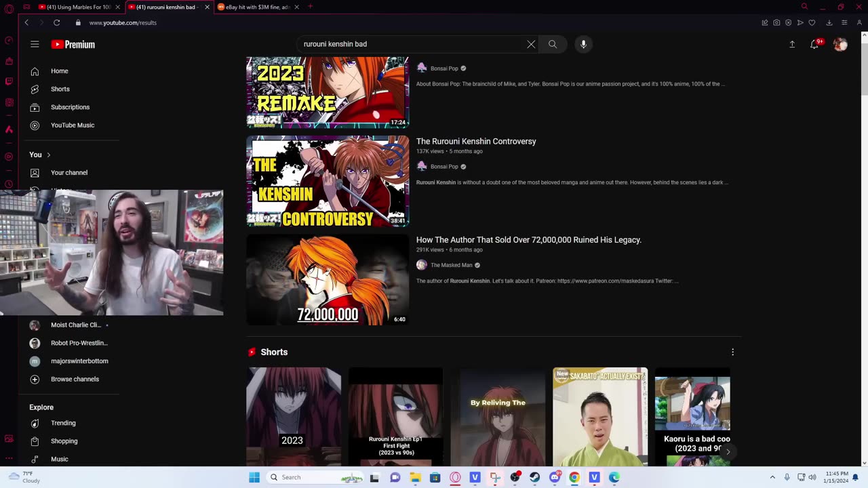Open YouTube notifications bell
This screenshot has width=868, height=488.
click(x=814, y=44)
